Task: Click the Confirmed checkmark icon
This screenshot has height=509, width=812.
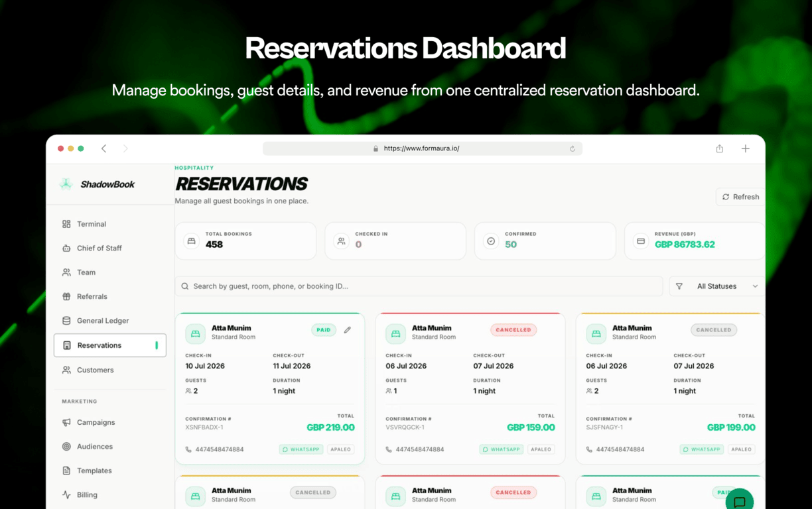Action: (491, 241)
